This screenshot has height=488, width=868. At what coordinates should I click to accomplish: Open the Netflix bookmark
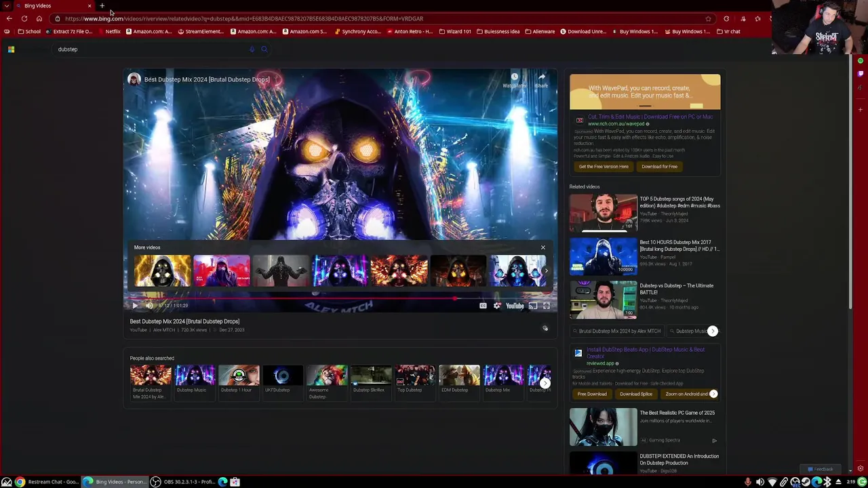[x=108, y=31]
